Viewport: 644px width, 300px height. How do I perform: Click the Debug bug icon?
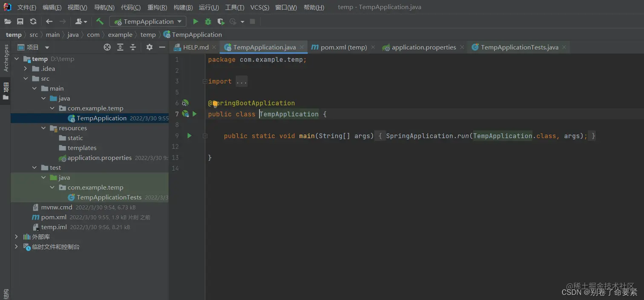208,21
